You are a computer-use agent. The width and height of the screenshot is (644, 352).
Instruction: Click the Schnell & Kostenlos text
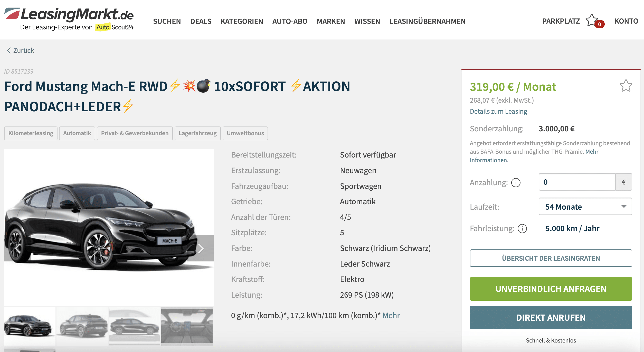[551, 340]
